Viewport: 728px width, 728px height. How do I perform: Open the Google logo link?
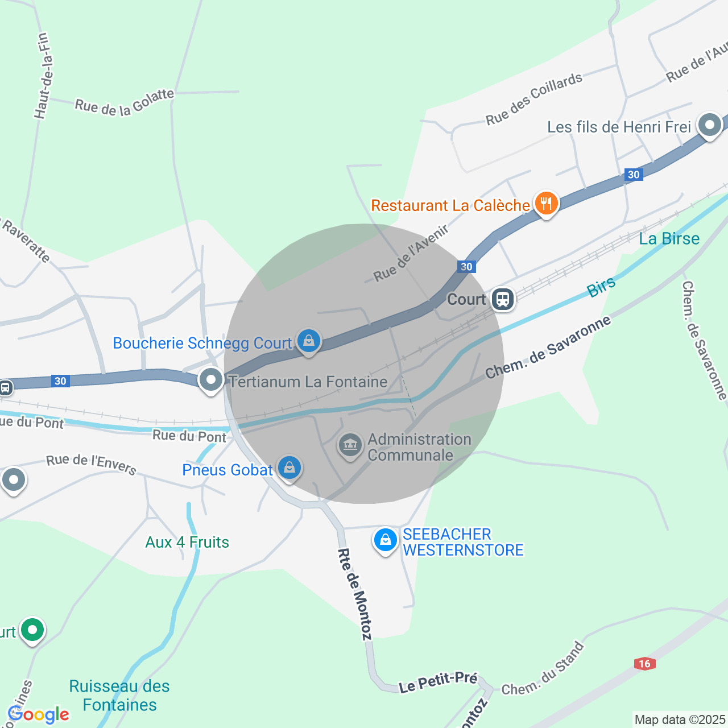tap(39, 714)
